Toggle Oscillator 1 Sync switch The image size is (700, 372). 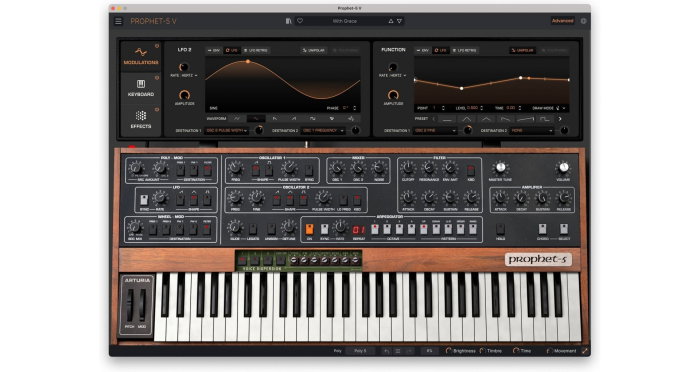click(308, 170)
